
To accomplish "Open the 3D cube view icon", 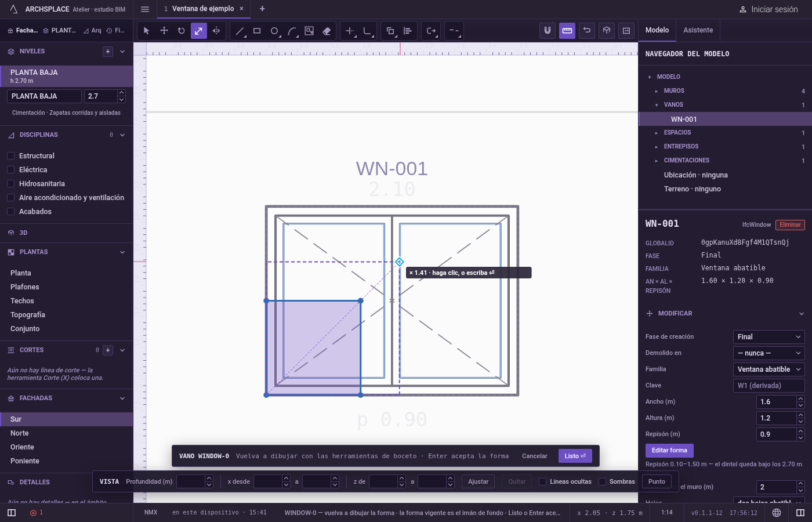I will click(x=607, y=31).
